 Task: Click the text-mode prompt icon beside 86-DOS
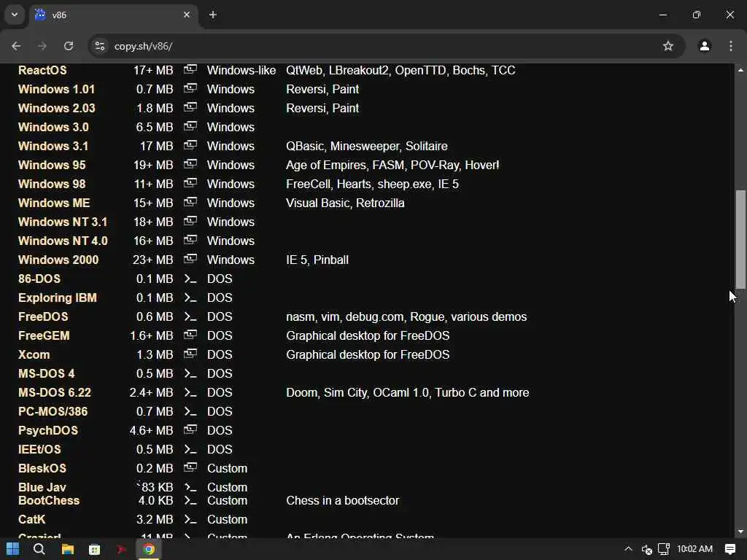(190, 279)
